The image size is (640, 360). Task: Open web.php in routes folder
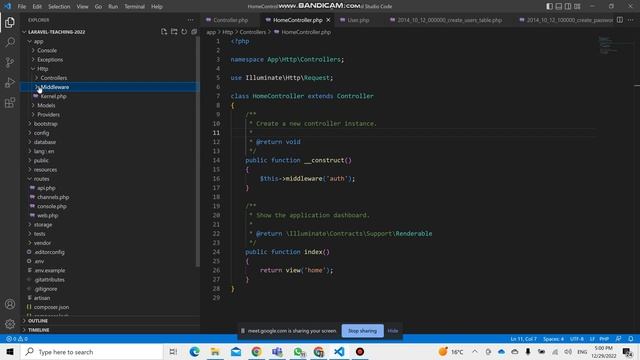[x=47, y=216]
